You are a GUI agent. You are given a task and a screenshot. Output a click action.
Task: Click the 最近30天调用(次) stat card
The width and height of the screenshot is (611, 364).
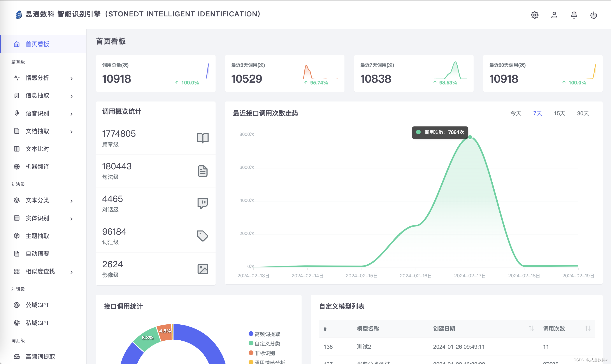pyautogui.click(x=543, y=73)
